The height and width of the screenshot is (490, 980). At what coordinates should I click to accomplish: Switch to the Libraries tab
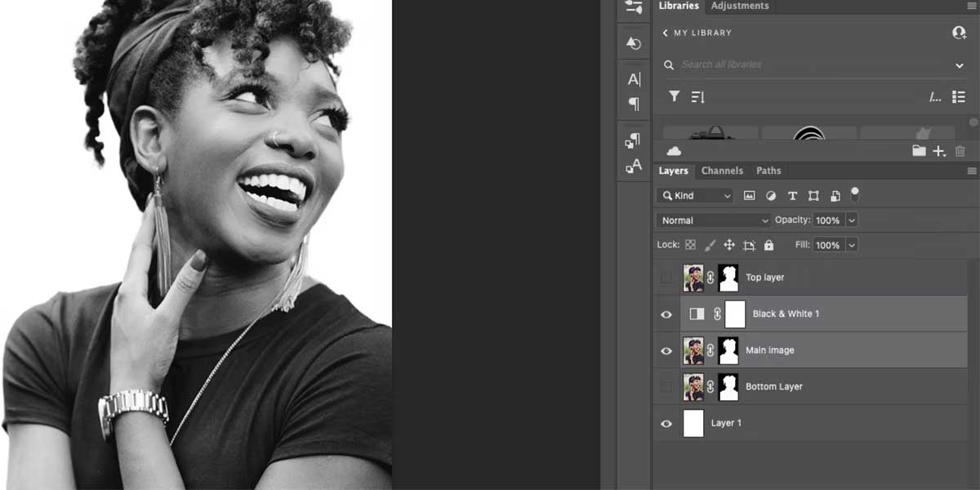click(679, 6)
